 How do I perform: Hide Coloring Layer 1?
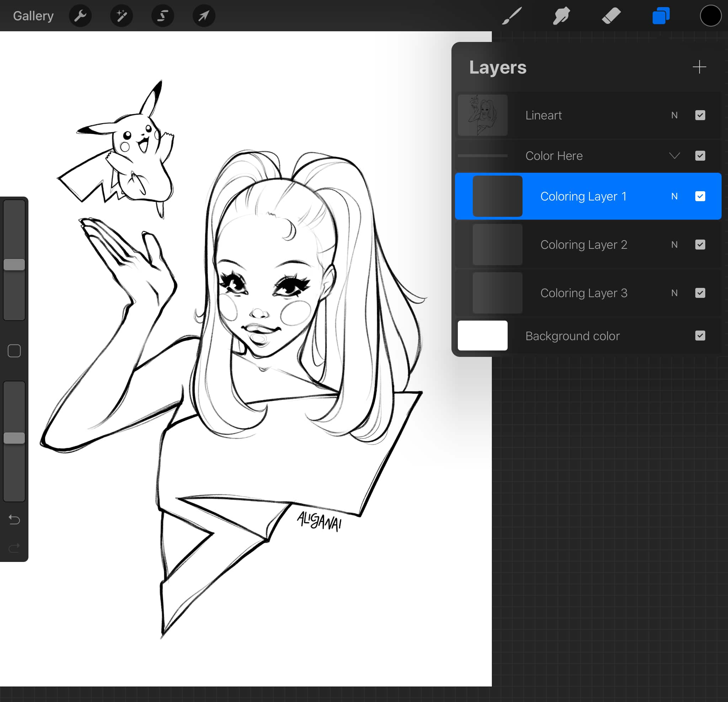tap(700, 196)
